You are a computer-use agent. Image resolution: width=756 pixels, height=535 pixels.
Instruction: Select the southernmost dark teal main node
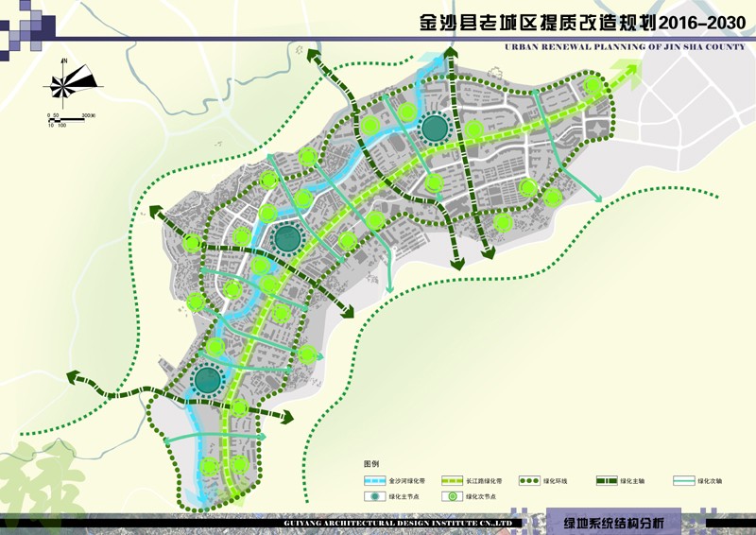(207, 380)
